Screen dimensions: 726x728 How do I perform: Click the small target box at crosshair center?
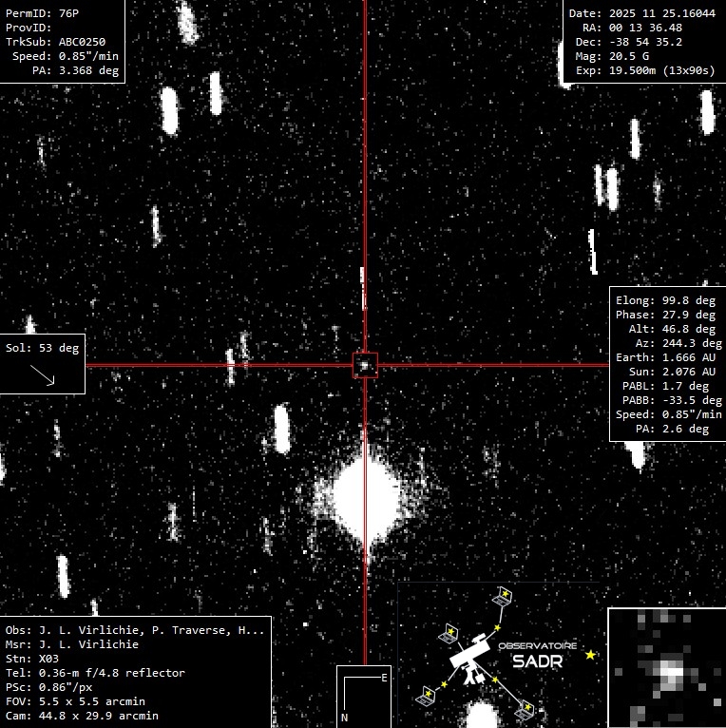(x=365, y=365)
